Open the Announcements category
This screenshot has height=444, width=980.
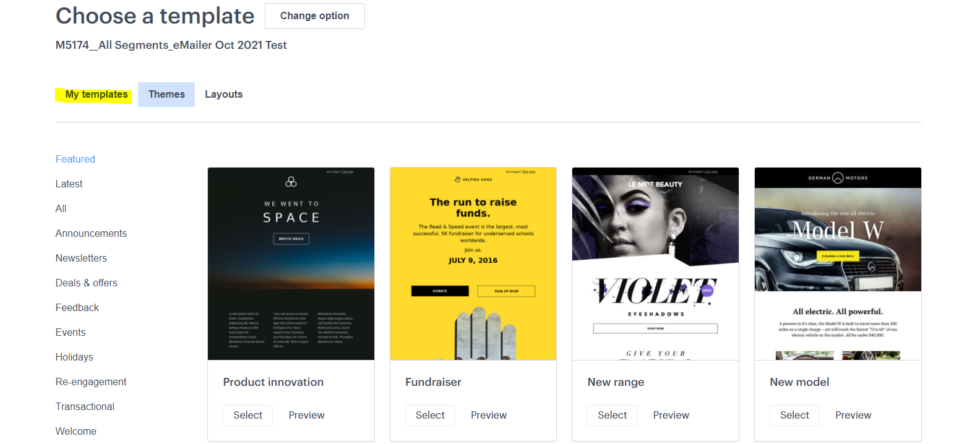point(91,233)
